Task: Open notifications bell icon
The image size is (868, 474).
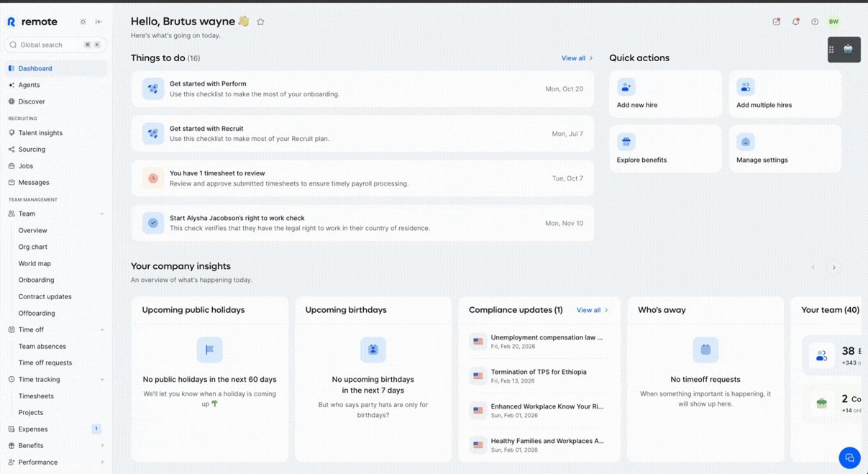Action: coord(795,22)
